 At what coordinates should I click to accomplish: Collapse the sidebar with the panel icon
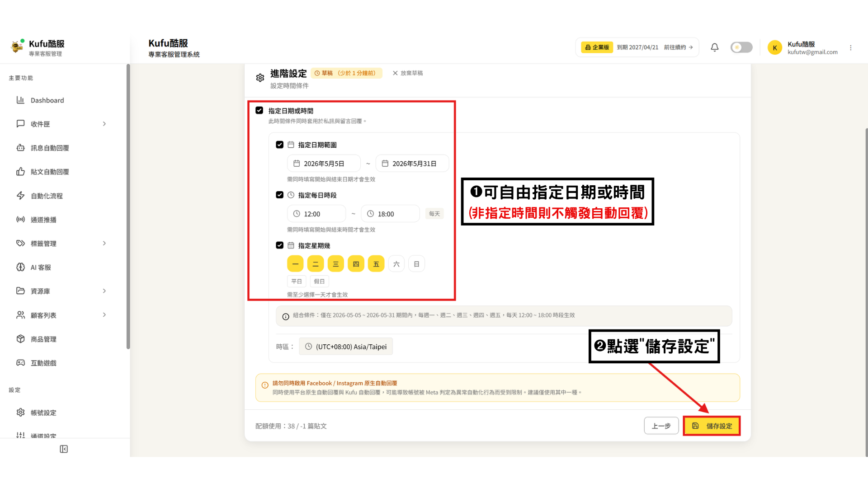click(x=64, y=449)
